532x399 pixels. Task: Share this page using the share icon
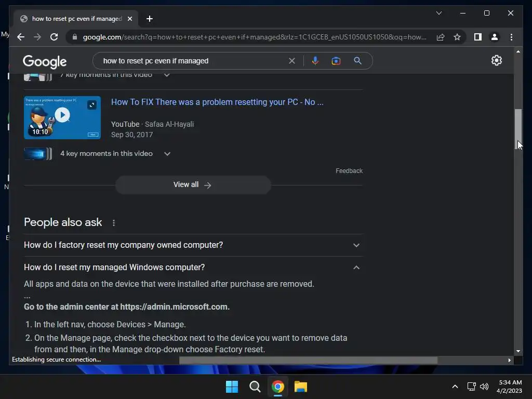pyautogui.click(x=441, y=37)
